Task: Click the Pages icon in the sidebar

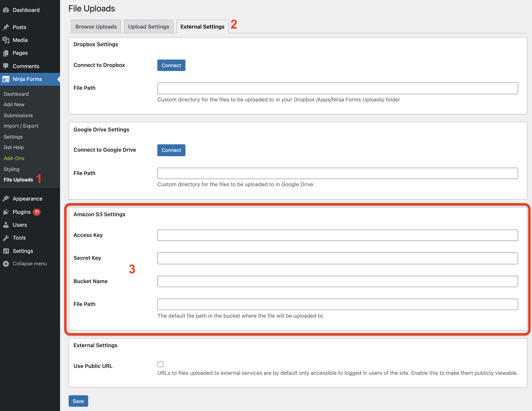Action: tap(6, 53)
